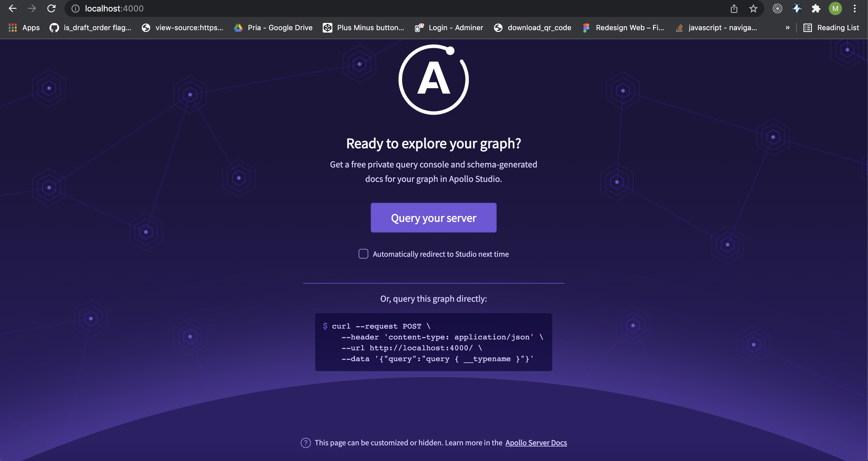Open the Reading List panel
The image size is (868, 461).
point(832,28)
